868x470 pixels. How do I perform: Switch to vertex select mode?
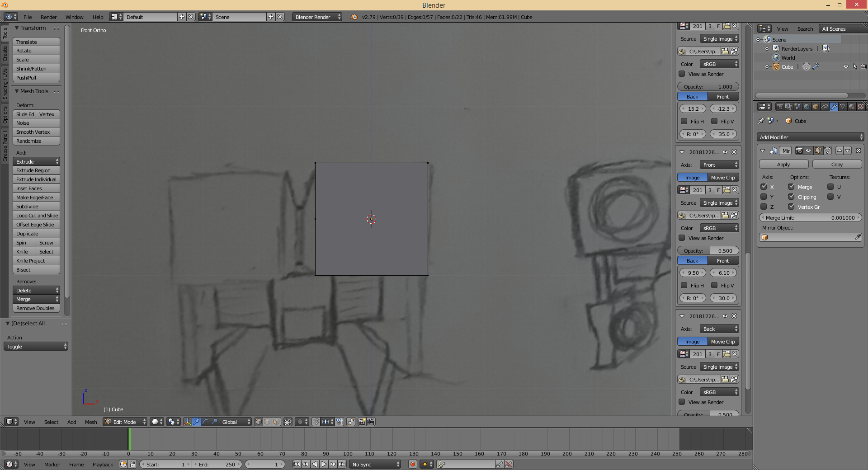coord(259,422)
